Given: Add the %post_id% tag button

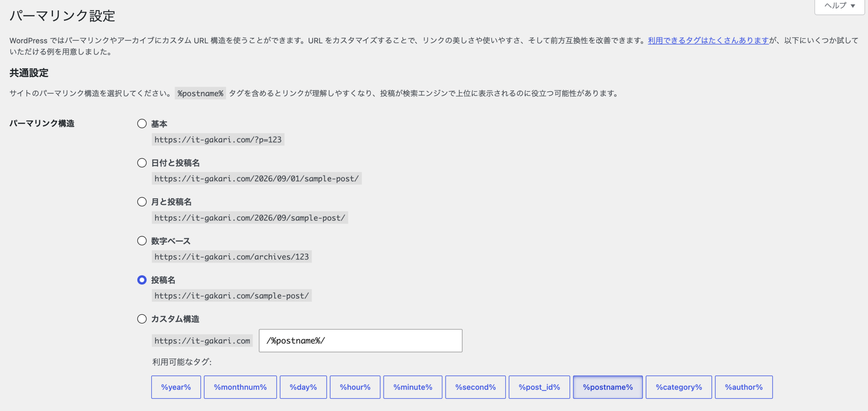Looking at the screenshot, I should pyautogui.click(x=539, y=387).
